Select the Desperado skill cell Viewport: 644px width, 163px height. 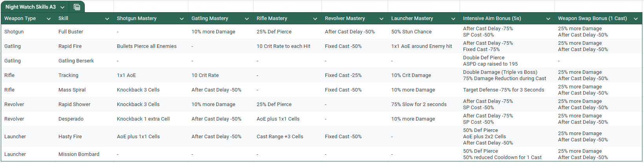point(84,119)
